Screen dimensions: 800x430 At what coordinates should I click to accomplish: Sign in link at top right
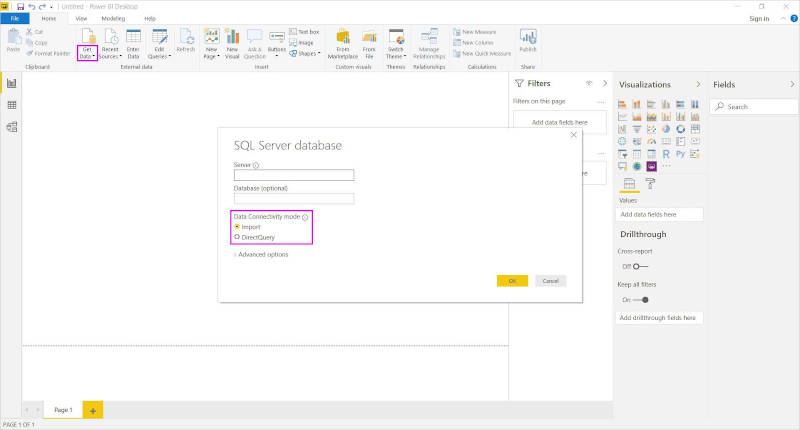click(759, 19)
